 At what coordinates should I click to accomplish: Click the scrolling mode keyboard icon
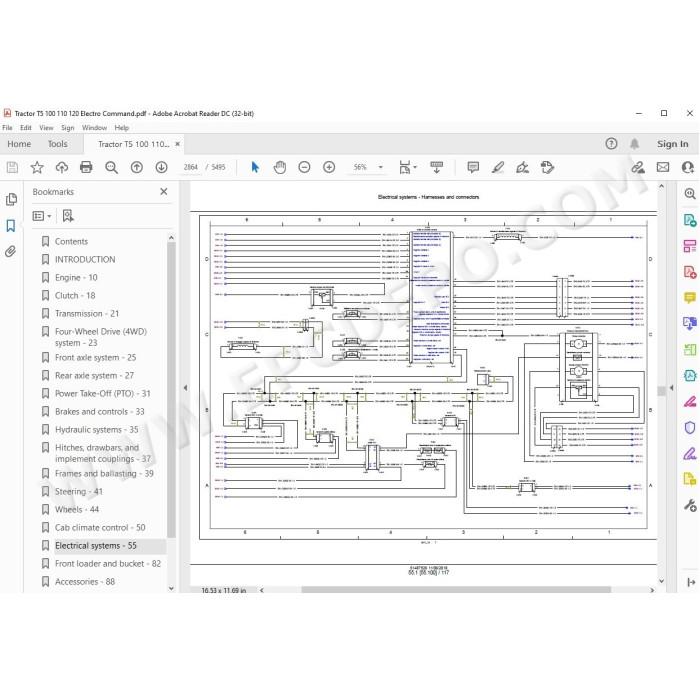click(437, 167)
